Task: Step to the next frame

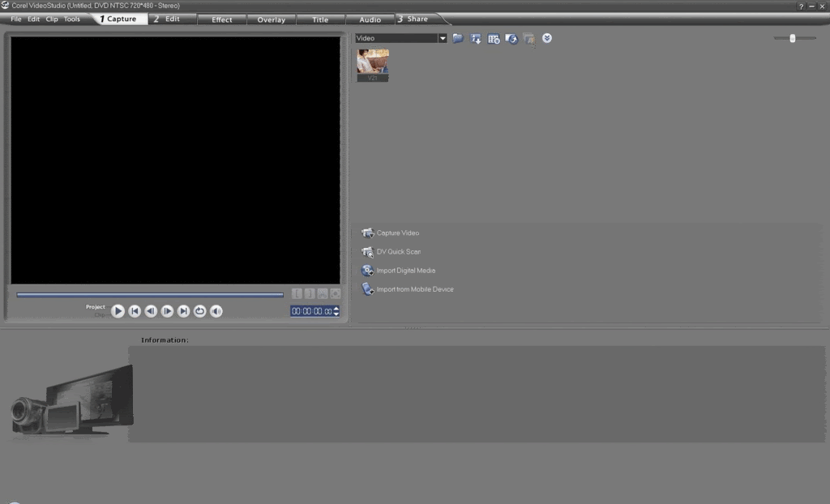Action: click(x=167, y=311)
